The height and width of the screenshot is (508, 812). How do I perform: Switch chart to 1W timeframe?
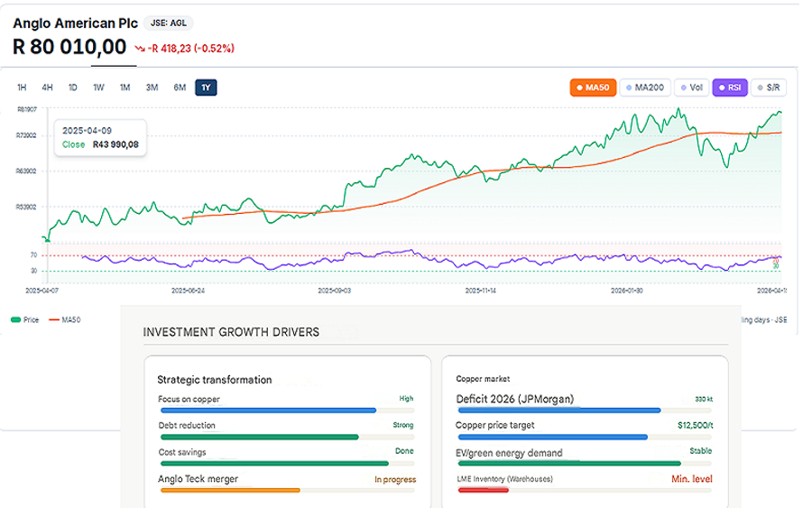(99, 88)
